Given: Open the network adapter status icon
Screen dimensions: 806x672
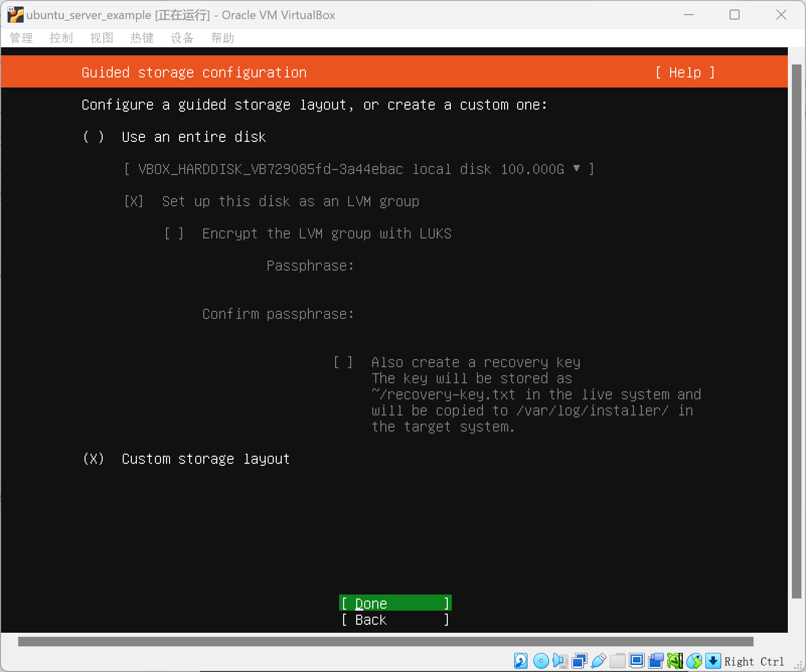Looking at the screenshot, I should [579, 660].
